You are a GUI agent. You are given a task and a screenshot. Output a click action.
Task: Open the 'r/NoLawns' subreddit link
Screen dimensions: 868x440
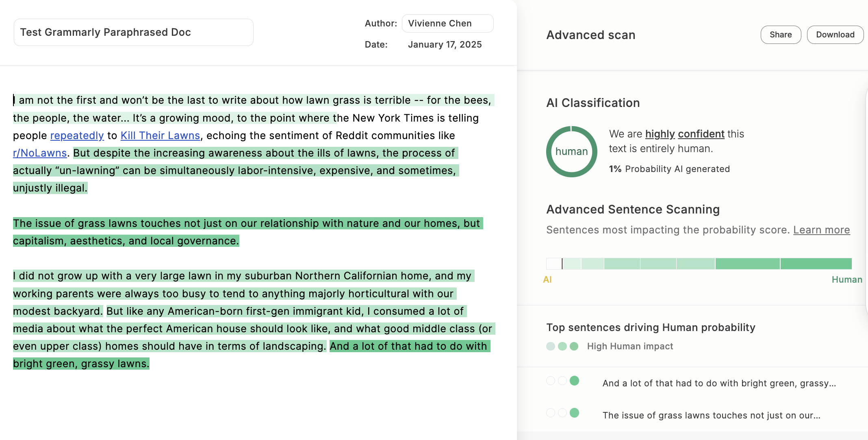click(39, 153)
